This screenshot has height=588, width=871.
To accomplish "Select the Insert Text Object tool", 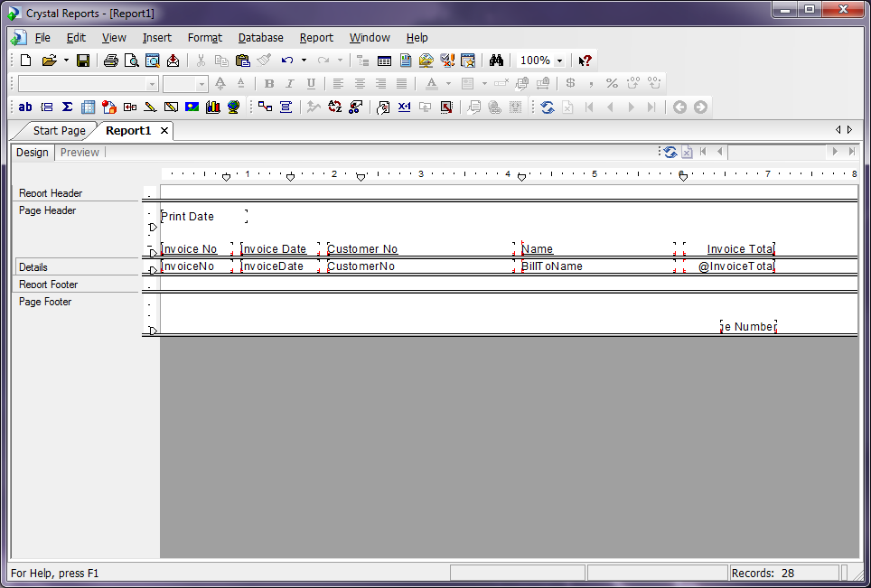I will [x=24, y=107].
